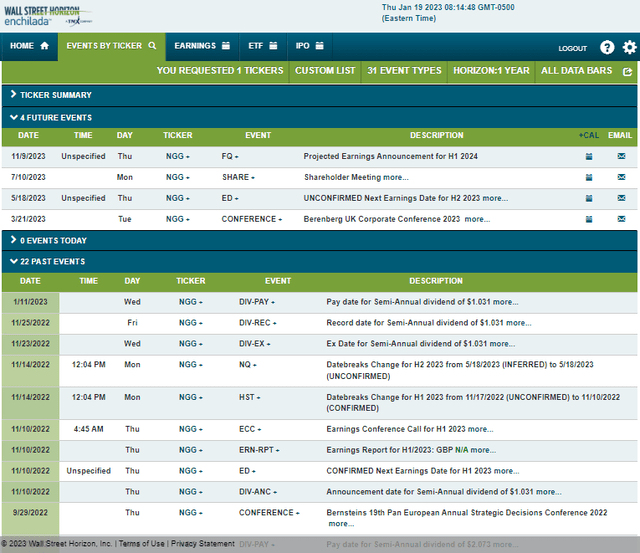
Task: Click the past events EVENT column header
Action: [x=278, y=281]
